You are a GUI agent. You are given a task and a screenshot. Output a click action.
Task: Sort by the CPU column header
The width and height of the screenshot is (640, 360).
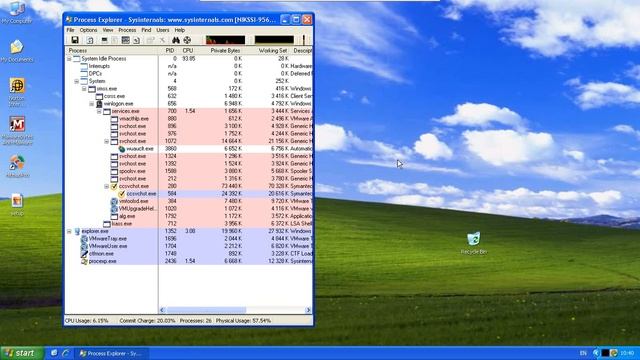pyautogui.click(x=188, y=51)
